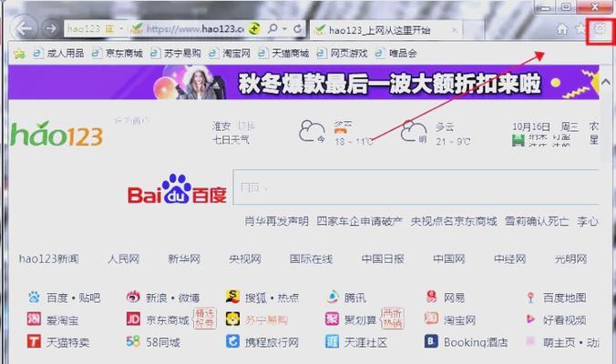The height and width of the screenshot is (364, 616).
Task: Click the green calendar icon
Action: tap(518, 140)
